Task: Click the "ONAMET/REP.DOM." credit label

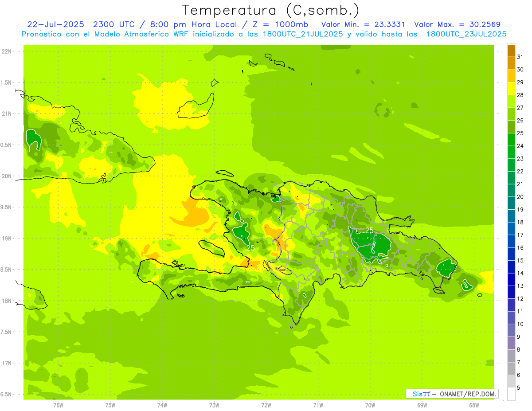Action: click(468, 394)
